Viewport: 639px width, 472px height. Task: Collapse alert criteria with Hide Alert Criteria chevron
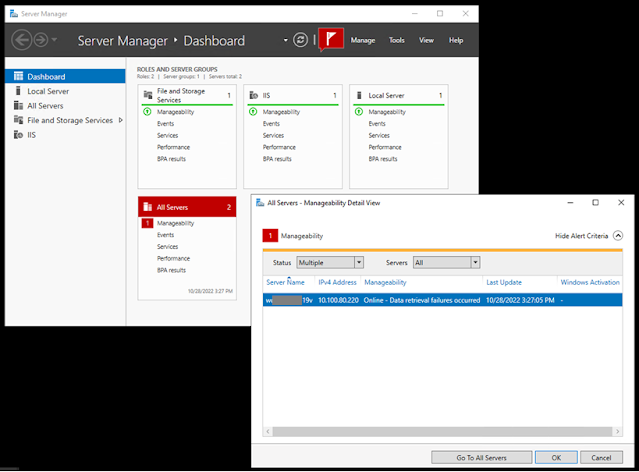tap(618, 236)
